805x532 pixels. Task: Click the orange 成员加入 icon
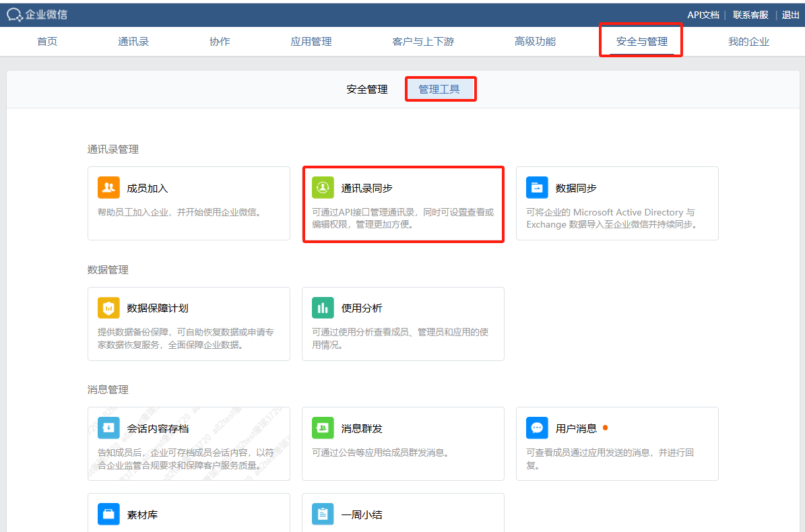[x=108, y=188]
